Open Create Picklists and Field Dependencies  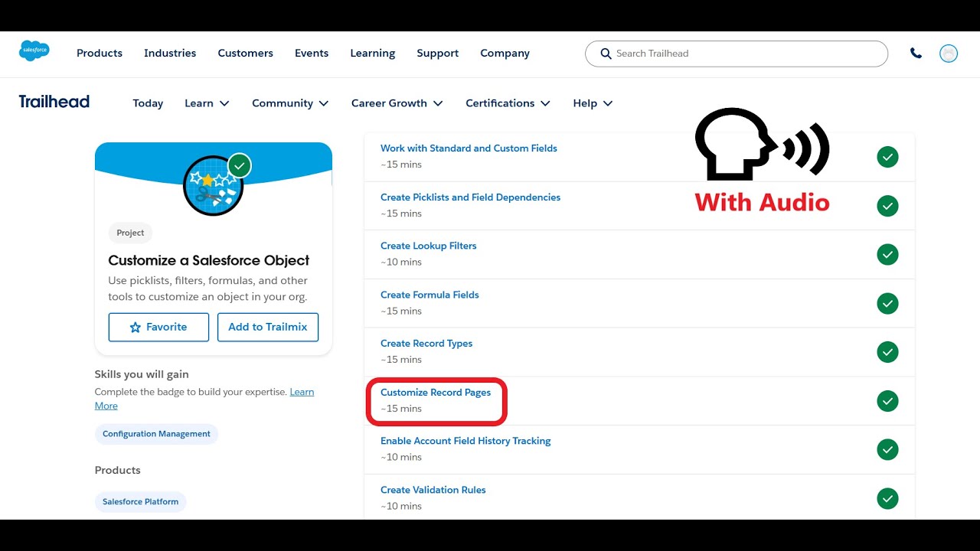point(470,197)
